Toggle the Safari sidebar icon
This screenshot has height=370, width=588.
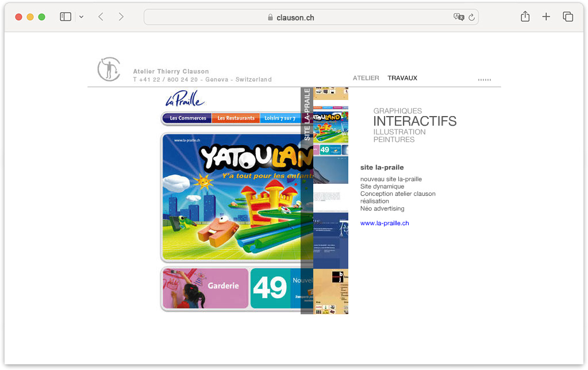[66, 17]
